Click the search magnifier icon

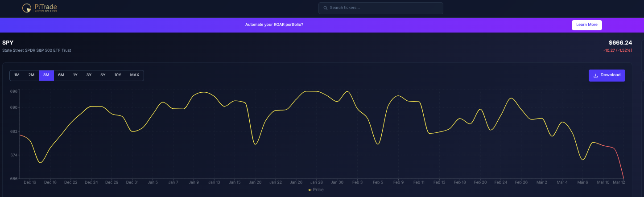tap(326, 8)
